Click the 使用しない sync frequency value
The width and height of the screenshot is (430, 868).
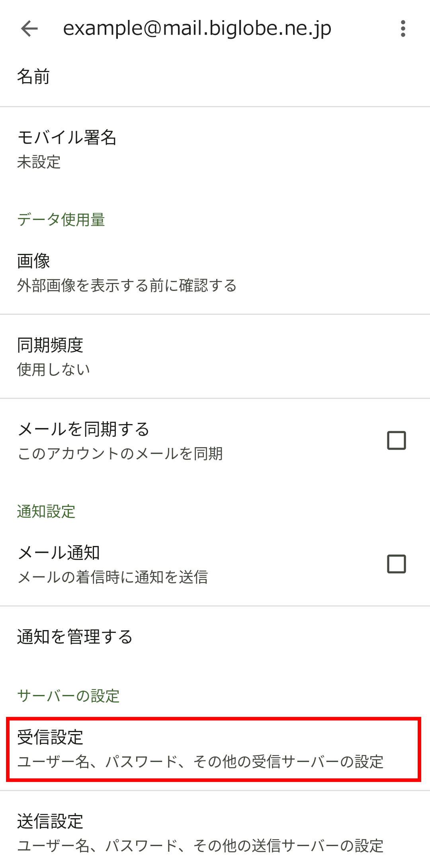point(53,370)
